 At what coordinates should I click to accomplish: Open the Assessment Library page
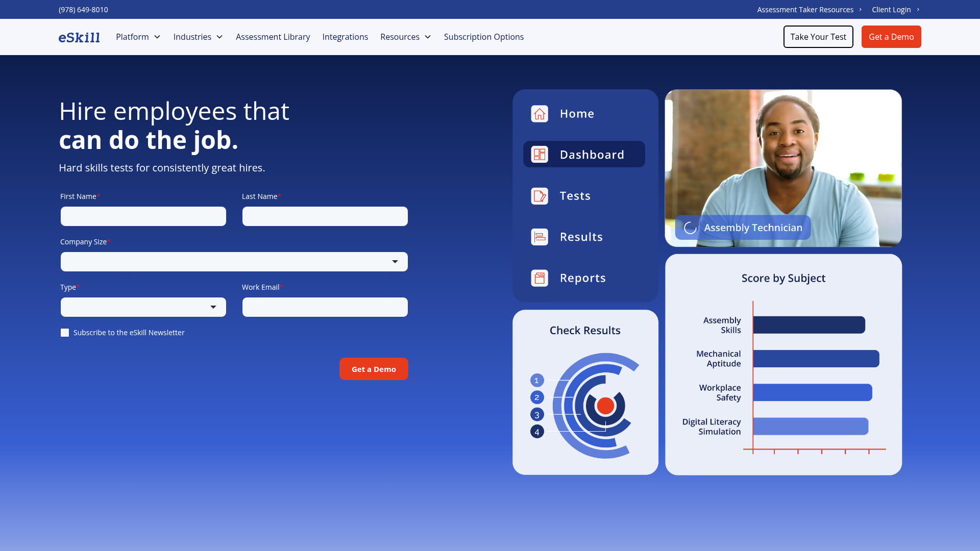273,37
